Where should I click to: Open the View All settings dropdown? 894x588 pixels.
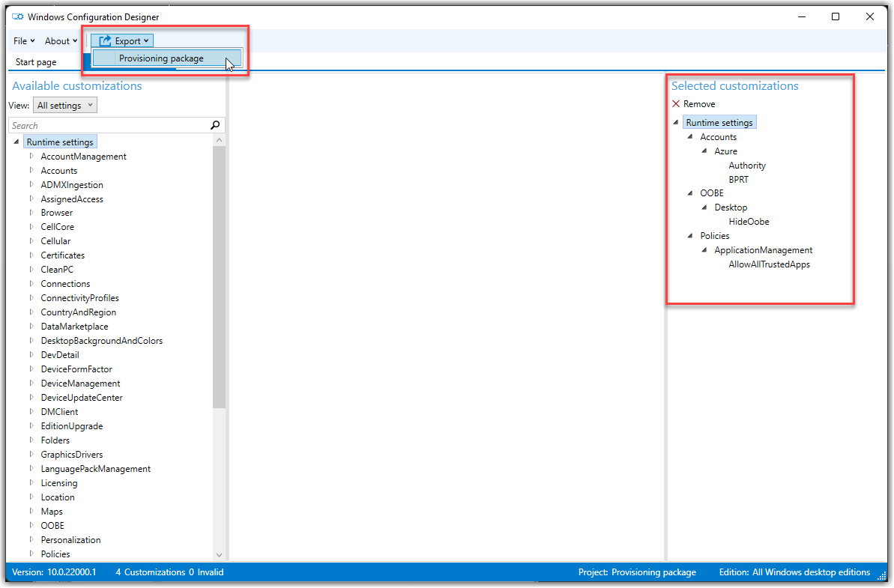coord(65,106)
